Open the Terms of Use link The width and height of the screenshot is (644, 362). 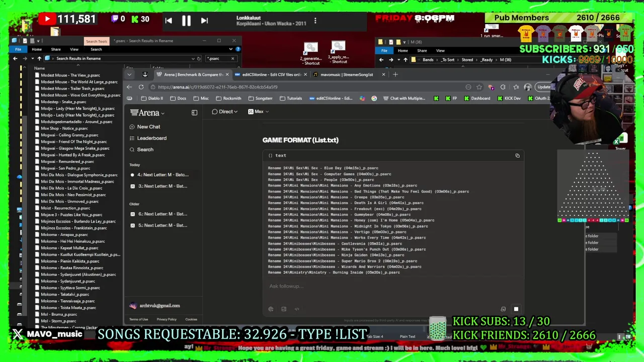point(138,319)
